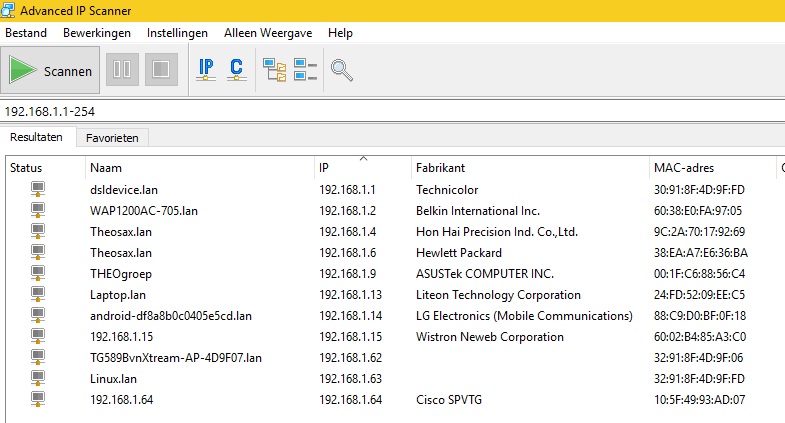The width and height of the screenshot is (785, 423).
Task: Open the Alleen Weergave menu
Action: coord(268,33)
